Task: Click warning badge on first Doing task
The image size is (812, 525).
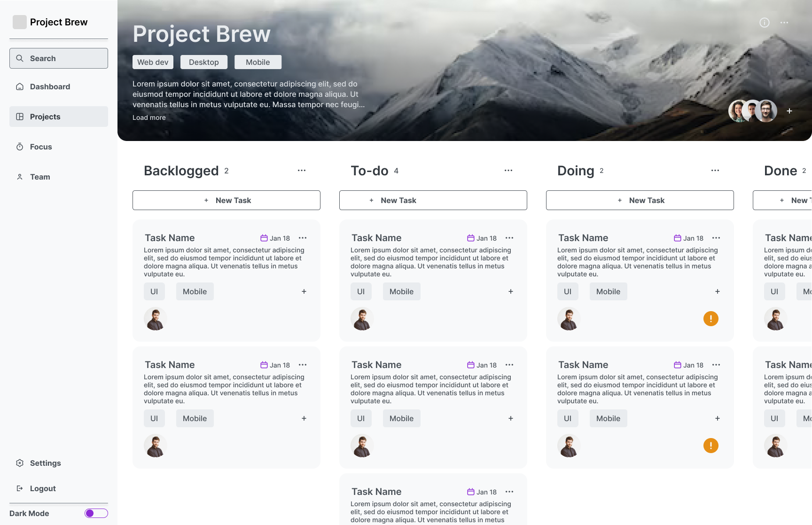Action: [x=711, y=319]
